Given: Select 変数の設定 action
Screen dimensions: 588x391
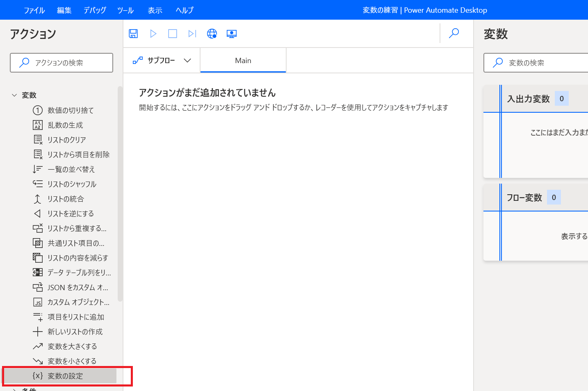Looking at the screenshot, I should (x=60, y=376).
